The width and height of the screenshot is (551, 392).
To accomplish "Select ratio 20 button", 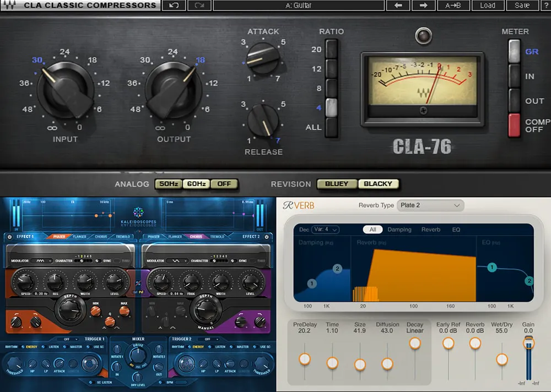I will [x=331, y=49].
